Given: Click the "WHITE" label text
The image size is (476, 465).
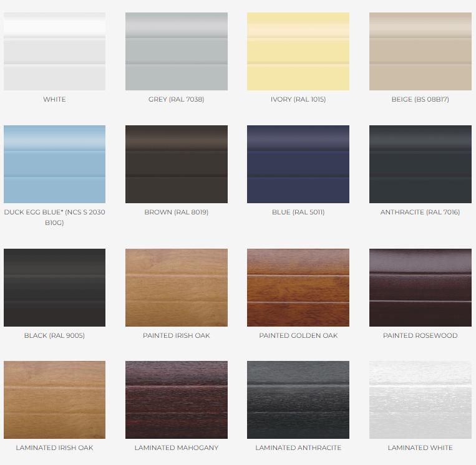Looking at the screenshot, I should [55, 99].
